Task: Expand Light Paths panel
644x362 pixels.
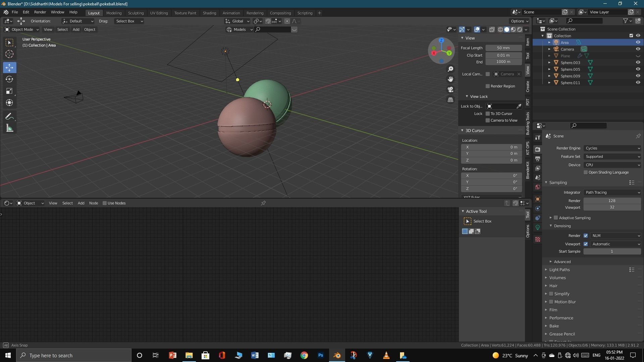Action: coord(559,270)
